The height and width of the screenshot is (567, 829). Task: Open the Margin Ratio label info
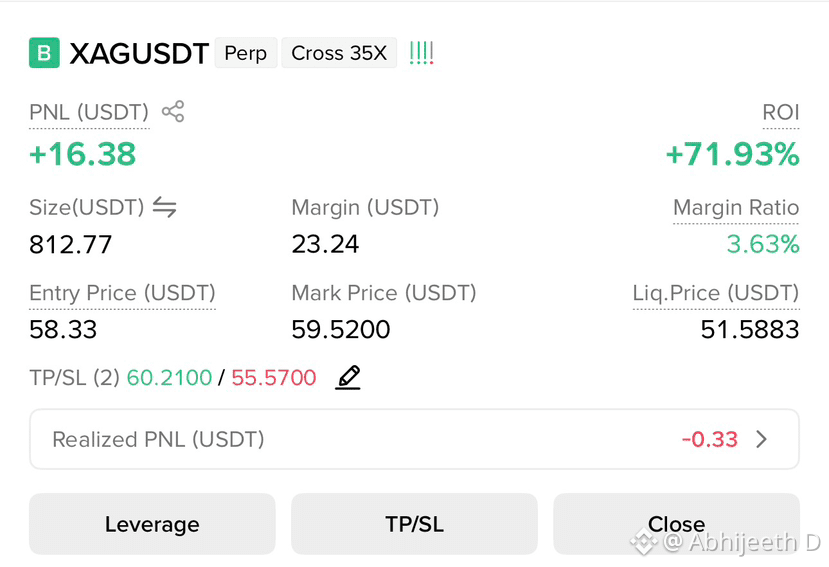click(736, 207)
